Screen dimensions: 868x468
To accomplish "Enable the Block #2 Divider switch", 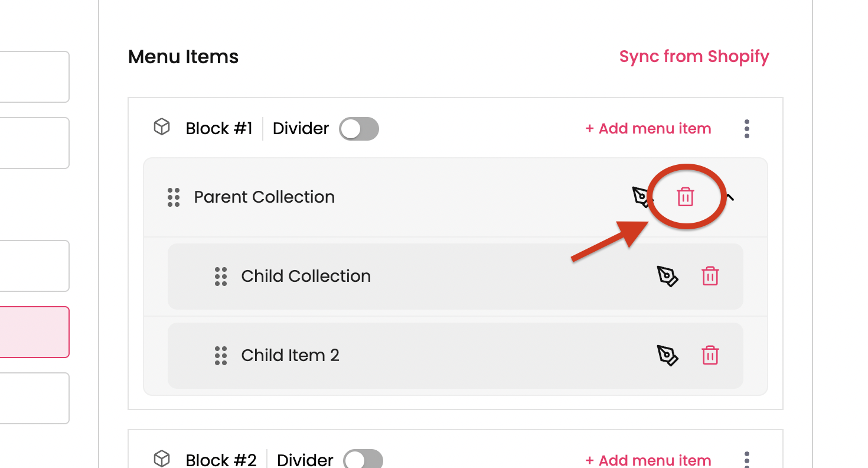I will coord(363,460).
